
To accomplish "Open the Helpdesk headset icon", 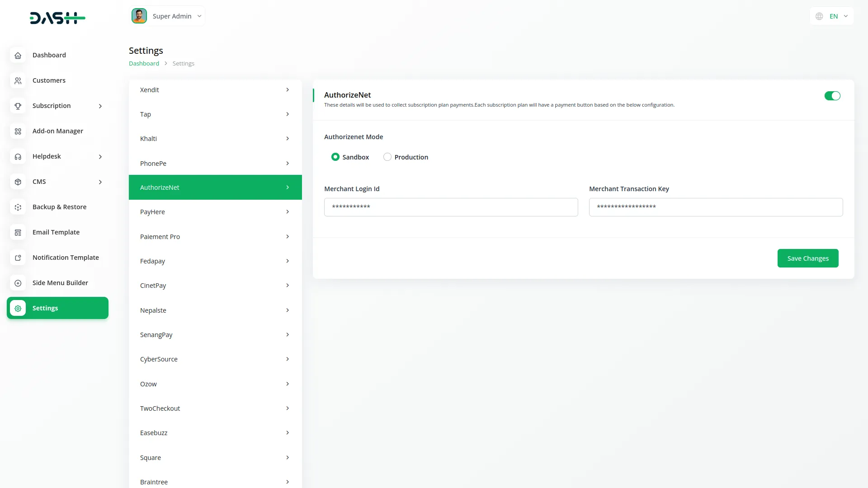I will [18, 156].
